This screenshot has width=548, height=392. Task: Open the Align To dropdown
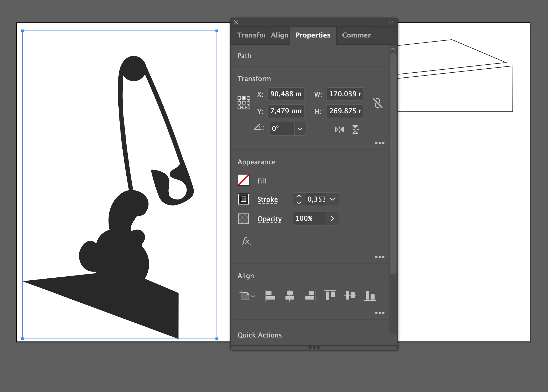tap(247, 296)
